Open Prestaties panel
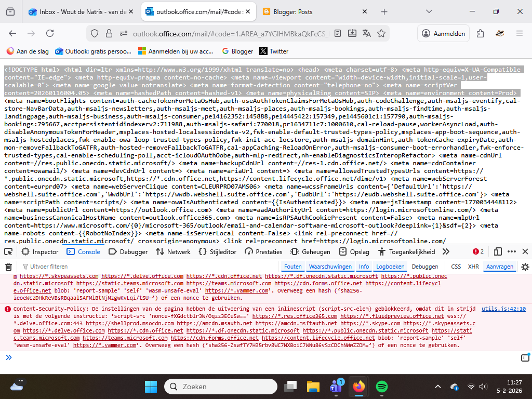The width and height of the screenshot is (532, 399). [263, 252]
